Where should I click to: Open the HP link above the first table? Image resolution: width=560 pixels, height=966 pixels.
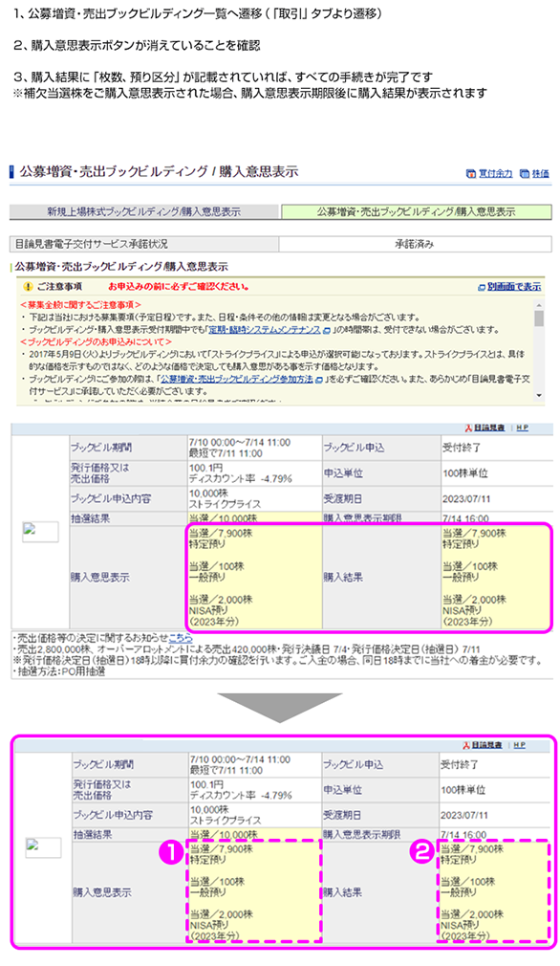point(522,428)
